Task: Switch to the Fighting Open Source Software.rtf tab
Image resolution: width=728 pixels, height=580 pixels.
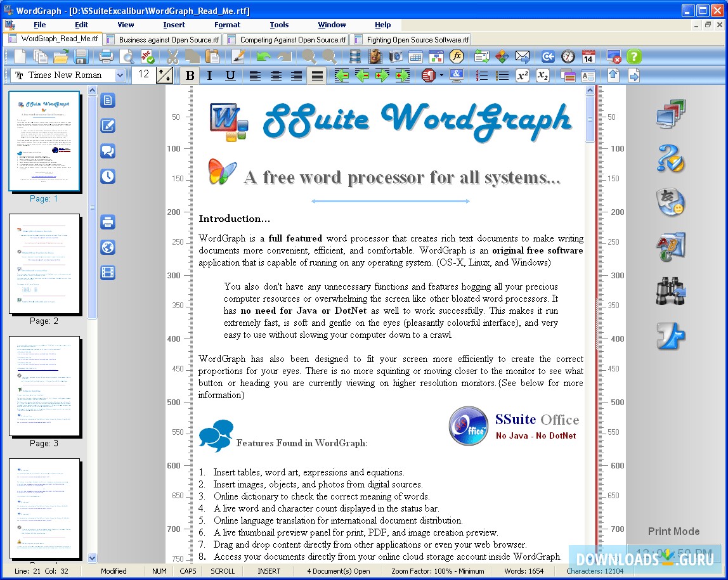Action: click(x=411, y=39)
